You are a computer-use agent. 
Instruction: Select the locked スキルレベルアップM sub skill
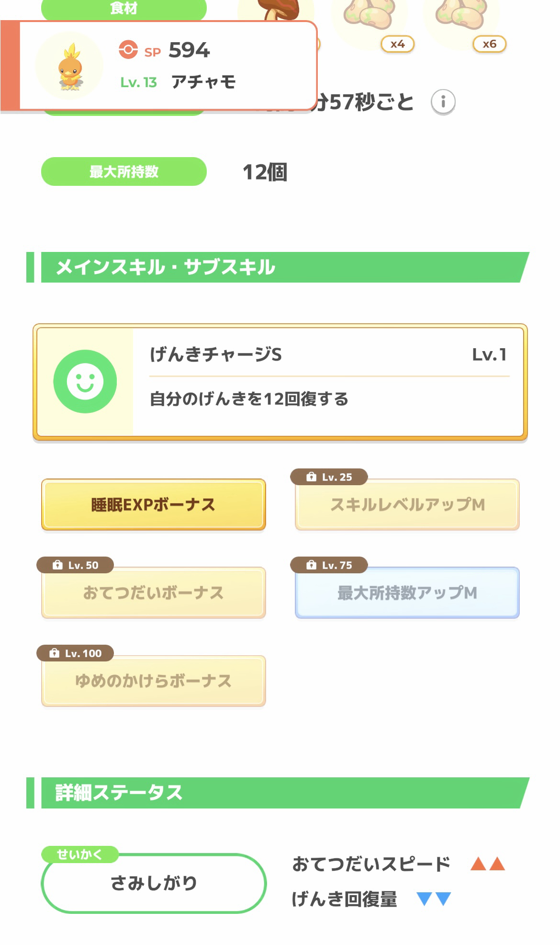[407, 505]
